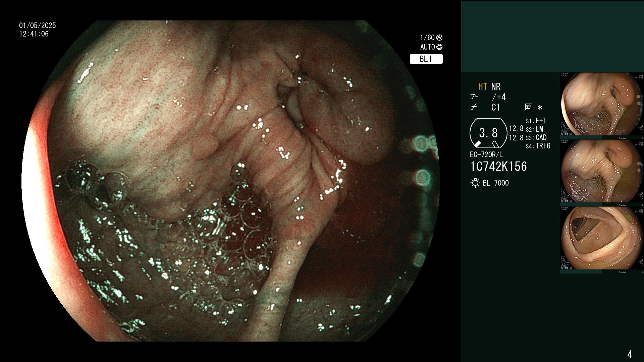This screenshot has height=362, width=644.
Task: Click the time 12:41:06 text
Action: (34, 34)
